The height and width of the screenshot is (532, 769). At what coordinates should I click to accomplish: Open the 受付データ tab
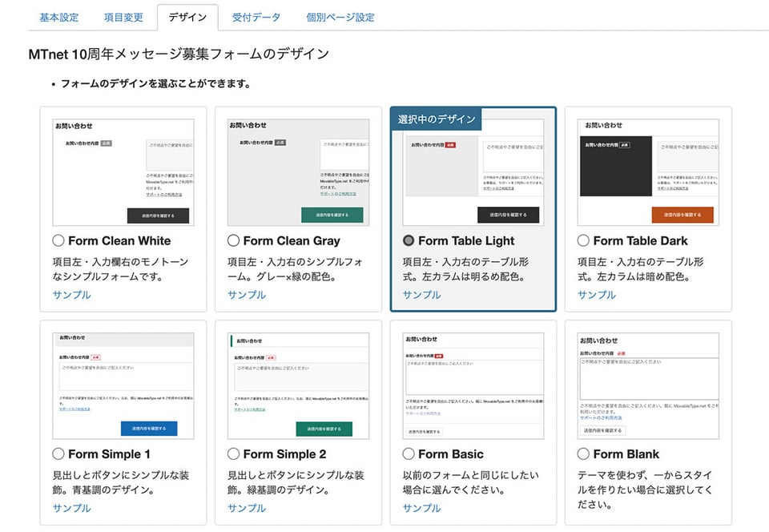256,18
